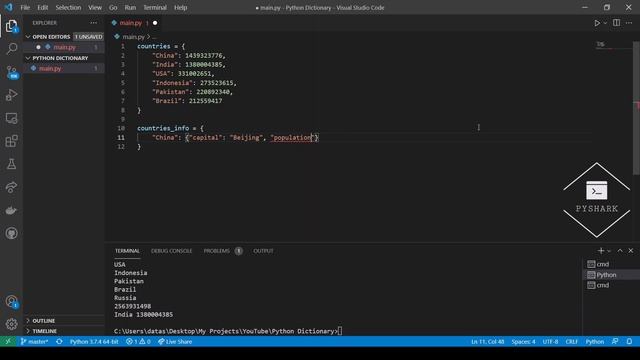This screenshot has width=640, height=360.
Task: Open the View menu
Action: click(x=95, y=7)
